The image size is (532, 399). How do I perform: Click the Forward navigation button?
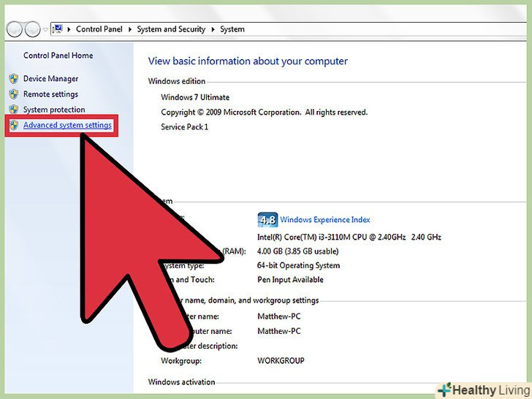33,29
